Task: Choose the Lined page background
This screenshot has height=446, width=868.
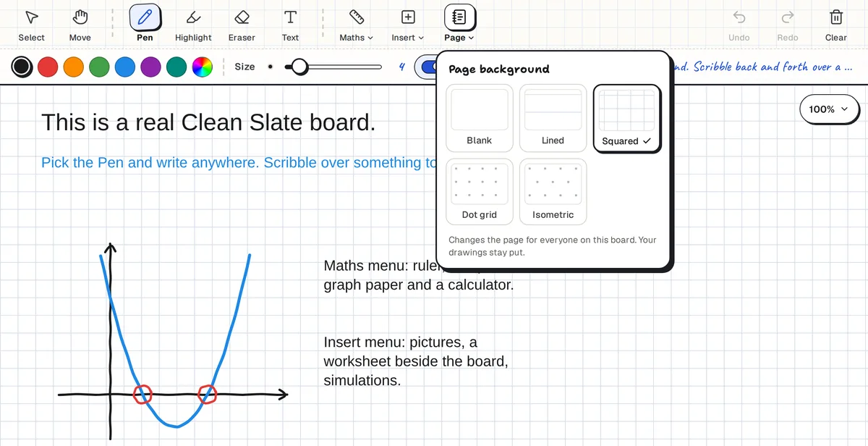Action: 553,119
